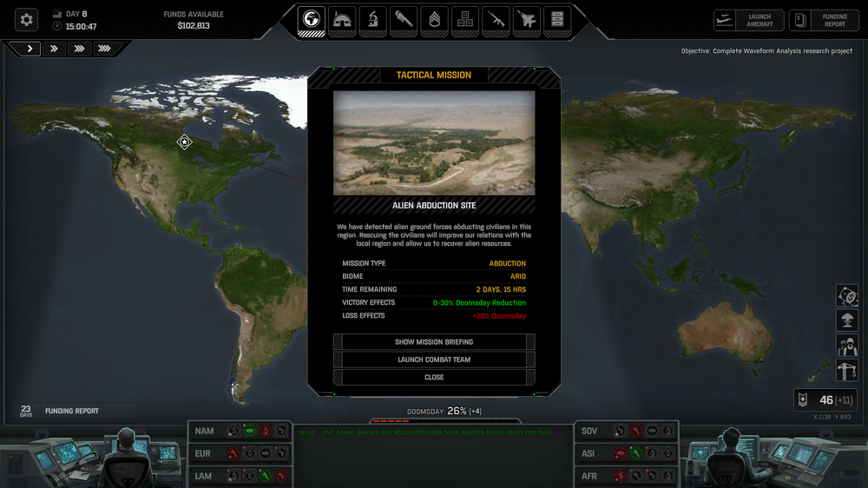Click the dollar icon in ASI row
Image resolution: width=868 pixels, height=488 pixels.
668,453
